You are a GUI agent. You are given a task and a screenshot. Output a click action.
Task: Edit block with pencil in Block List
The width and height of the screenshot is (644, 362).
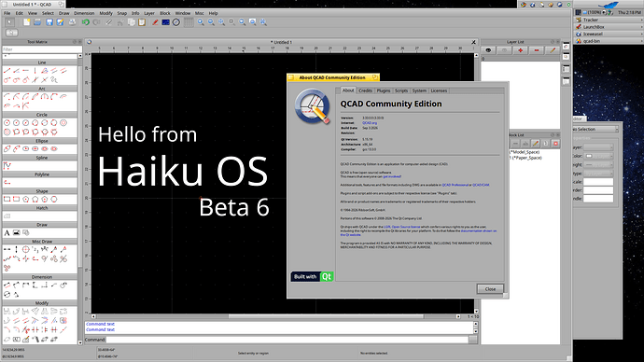[x=535, y=144]
